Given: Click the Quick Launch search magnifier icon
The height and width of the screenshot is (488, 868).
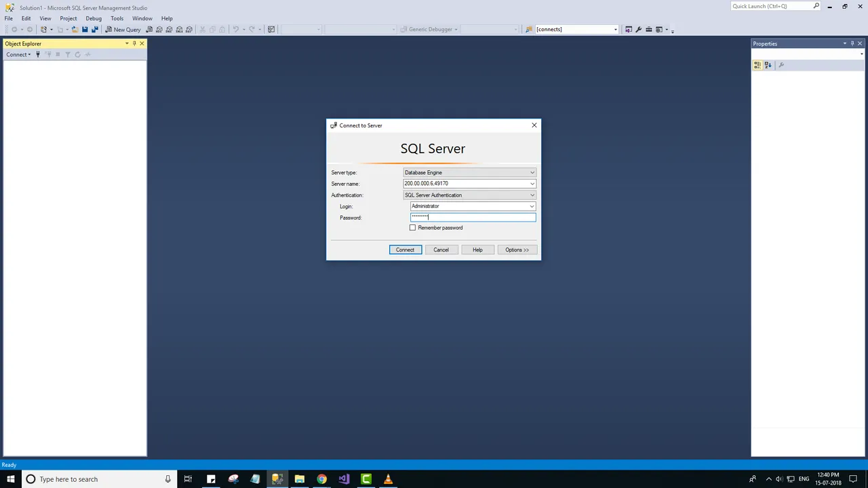Looking at the screenshot, I should tap(816, 6).
